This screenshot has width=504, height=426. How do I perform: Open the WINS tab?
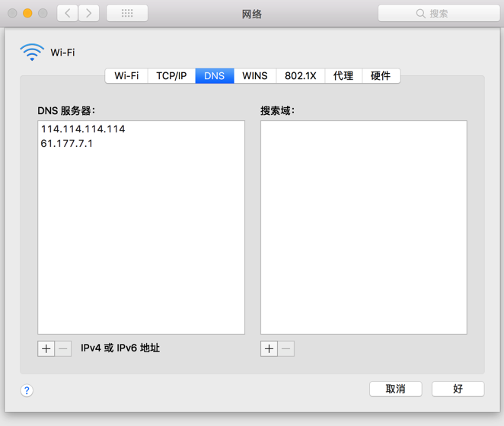(255, 76)
